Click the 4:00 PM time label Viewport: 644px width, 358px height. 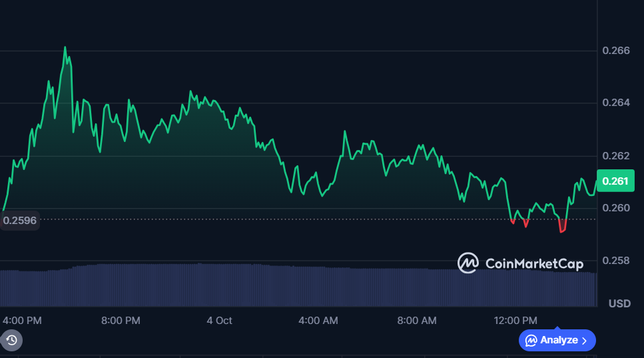point(22,321)
